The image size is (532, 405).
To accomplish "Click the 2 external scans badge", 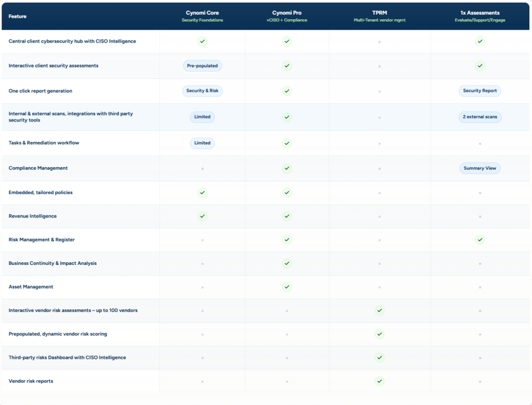I will (x=480, y=117).
